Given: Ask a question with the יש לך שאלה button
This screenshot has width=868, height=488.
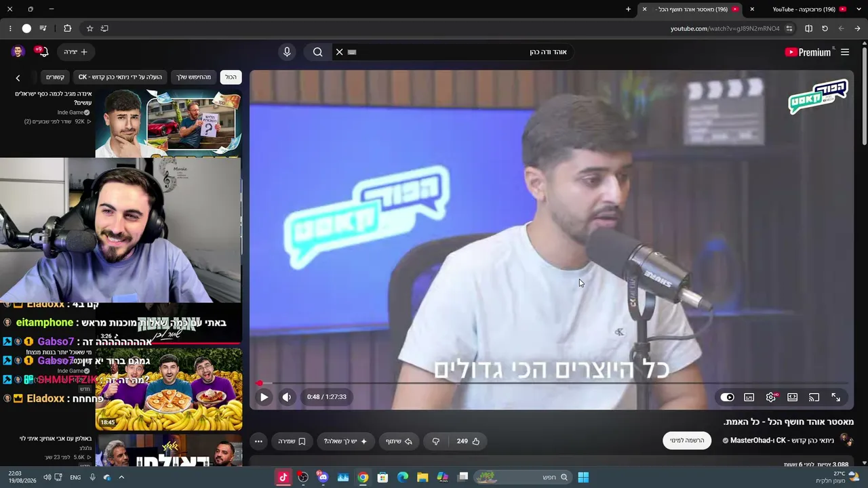Looking at the screenshot, I should coord(345,441).
